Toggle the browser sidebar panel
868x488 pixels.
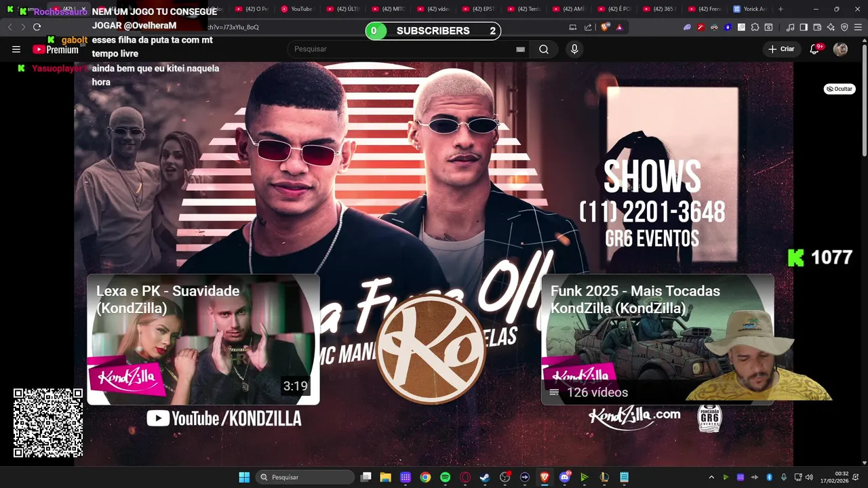pyautogui.click(x=804, y=27)
